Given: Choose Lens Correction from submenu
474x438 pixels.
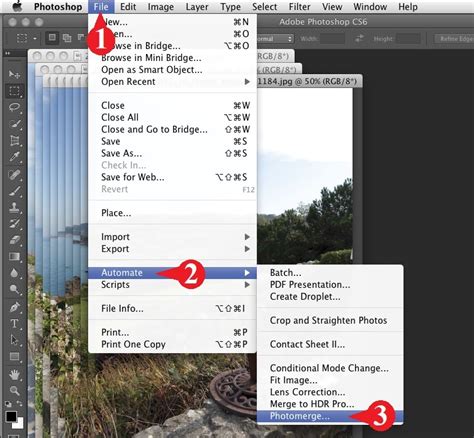Looking at the screenshot, I should coord(330,392).
